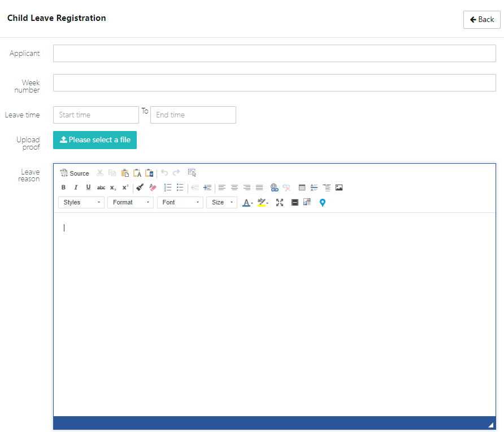Insert an image with image icon
The height and width of the screenshot is (432, 504).
(339, 187)
